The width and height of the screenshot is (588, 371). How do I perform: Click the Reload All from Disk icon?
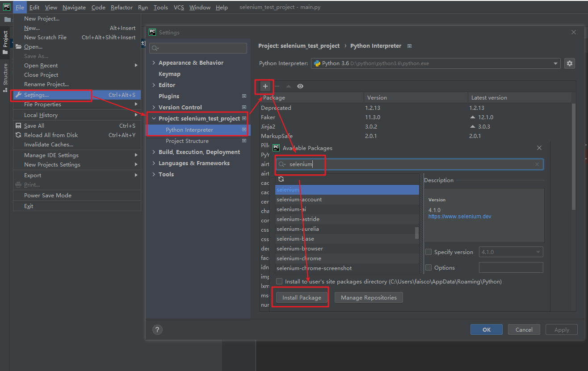(x=18, y=135)
